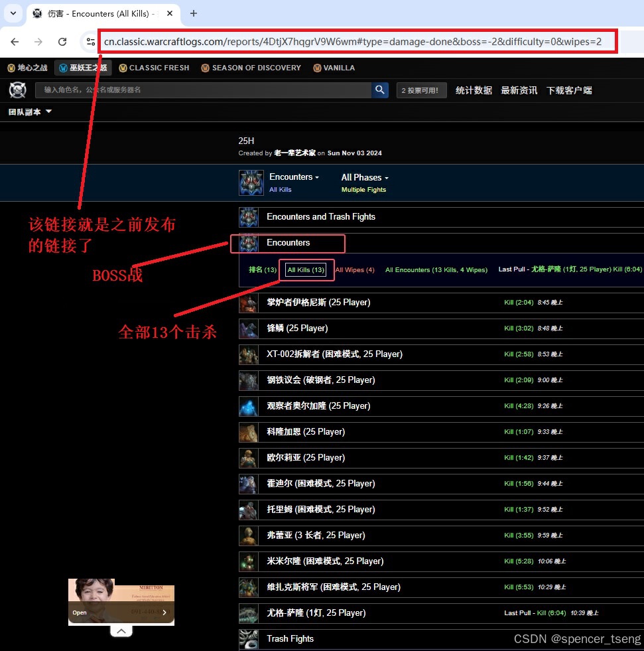644x651 pixels.
Task: Click the browser forward arrow
Action: click(38, 42)
